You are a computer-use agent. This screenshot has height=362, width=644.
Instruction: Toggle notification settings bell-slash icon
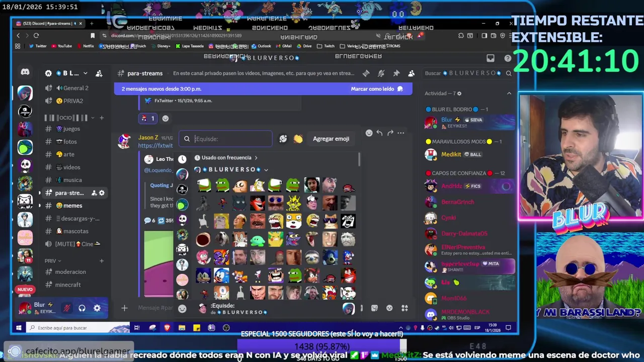tap(381, 73)
